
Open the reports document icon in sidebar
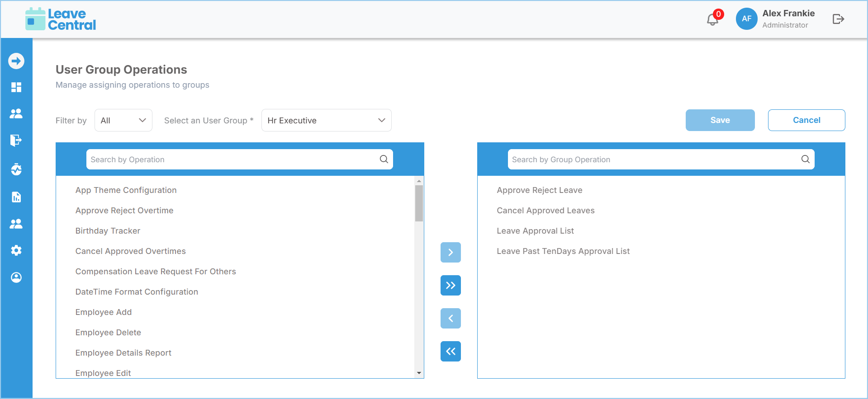[x=16, y=197]
